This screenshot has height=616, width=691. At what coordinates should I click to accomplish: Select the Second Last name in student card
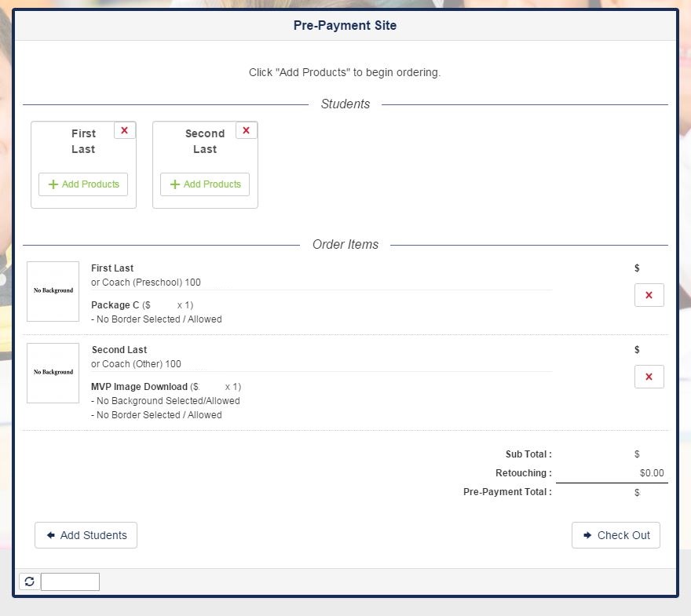[x=205, y=141]
